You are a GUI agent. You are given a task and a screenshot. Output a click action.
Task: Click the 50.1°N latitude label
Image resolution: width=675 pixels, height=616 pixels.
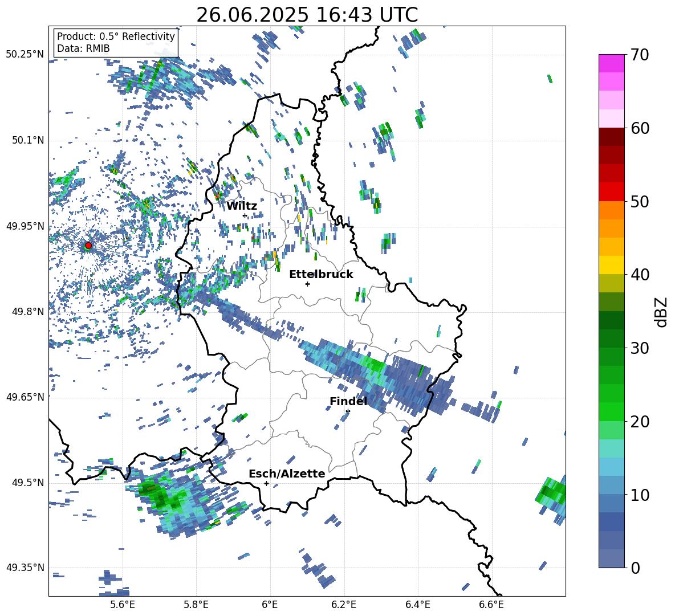[28, 141]
